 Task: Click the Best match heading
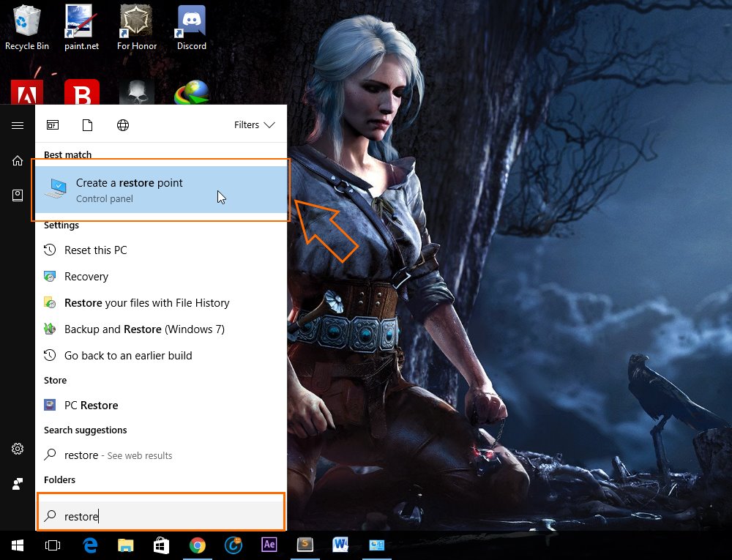pyautogui.click(x=67, y=154)
